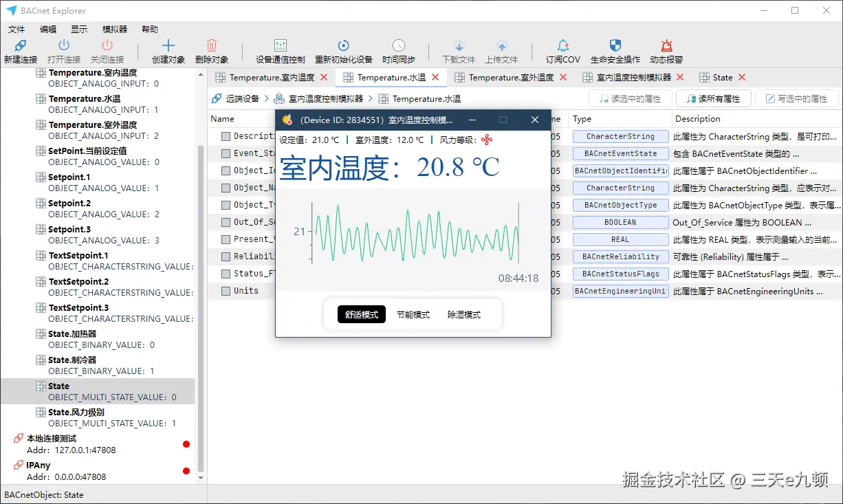
Task: Select State.风力级别 in the object tree
Action: [99, 417]
